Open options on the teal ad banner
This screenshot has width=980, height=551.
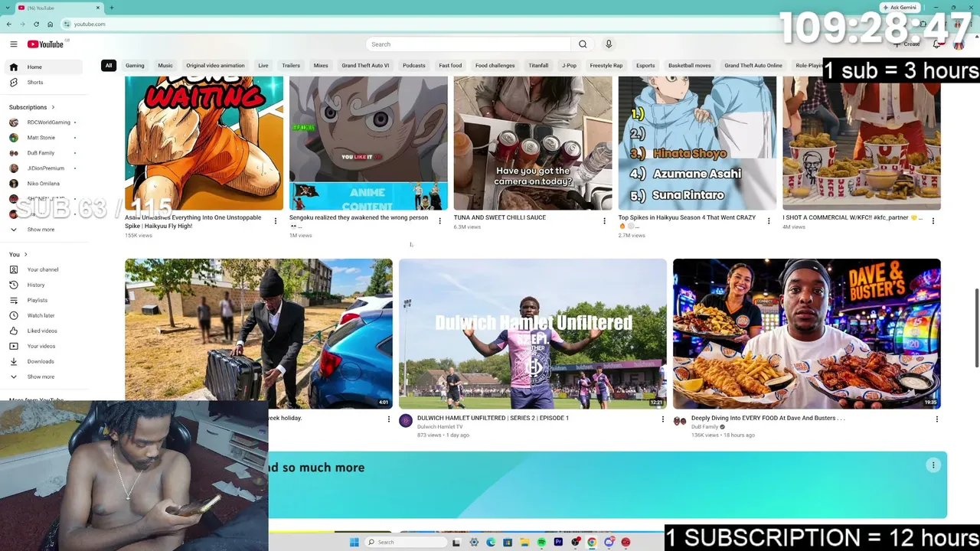(x=933, y=465)
